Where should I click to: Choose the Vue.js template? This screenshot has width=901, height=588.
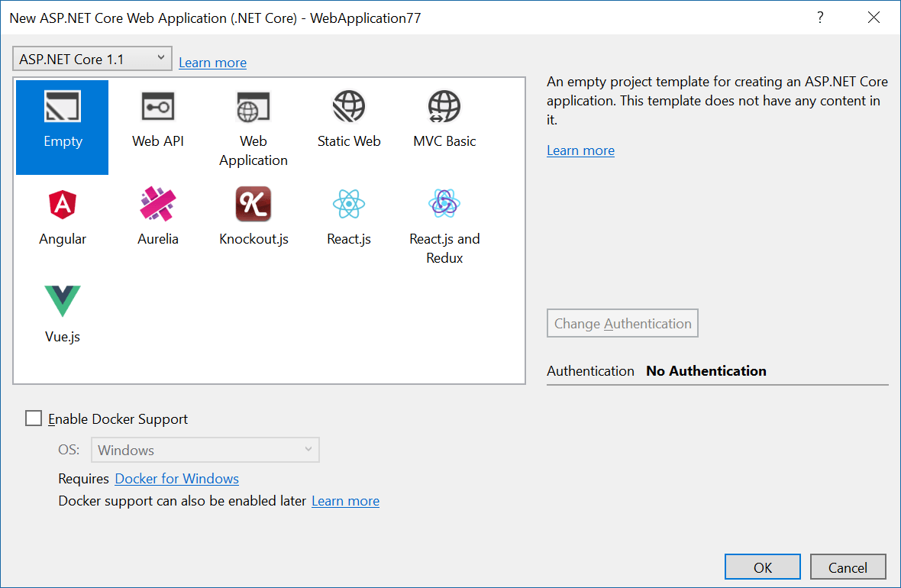coord(63,314)
